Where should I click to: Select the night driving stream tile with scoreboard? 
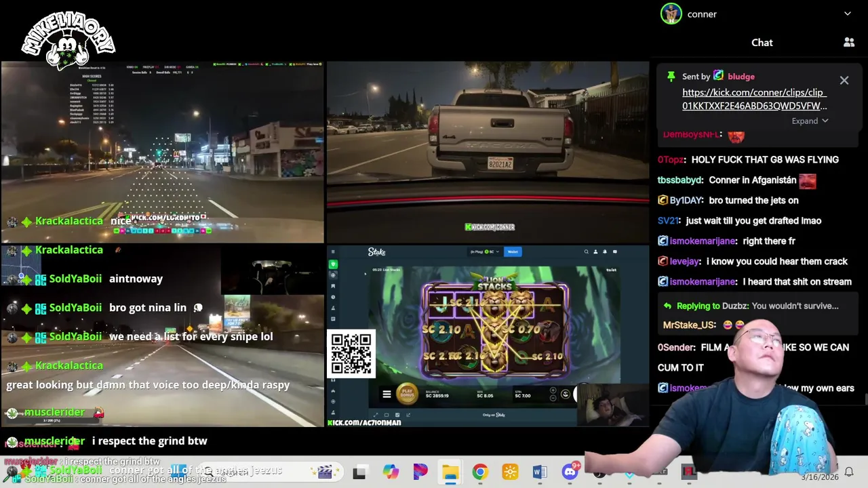tap(162, 152)
